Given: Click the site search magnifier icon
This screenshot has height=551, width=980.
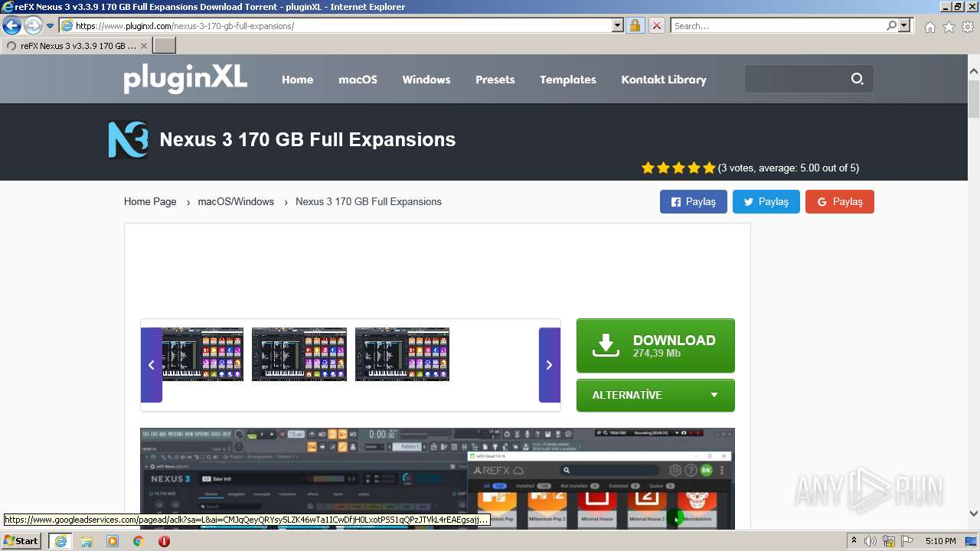Looking at the screenshot, I should click(857, 79).
